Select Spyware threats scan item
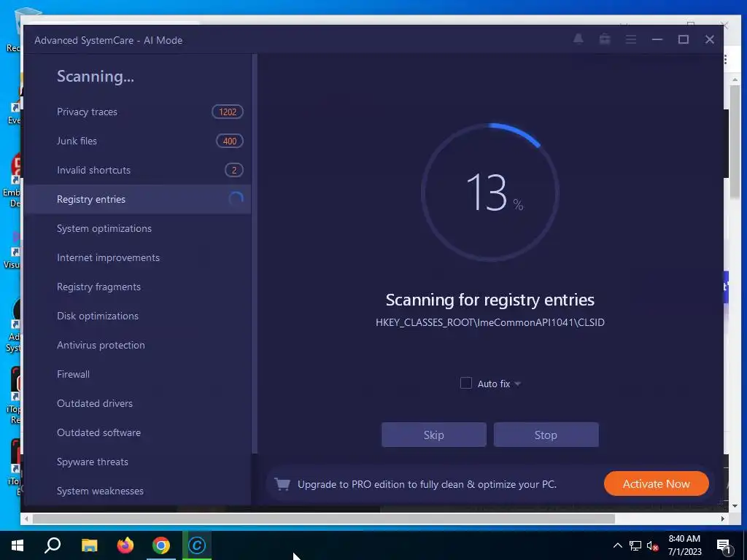The height and width of the screenshot is (560, 747). [137, 462]
